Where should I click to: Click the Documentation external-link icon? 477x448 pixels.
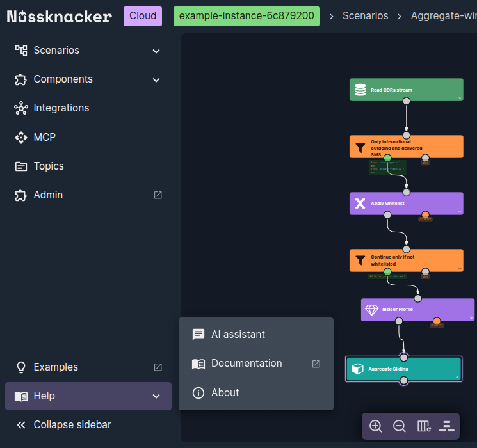316,364
